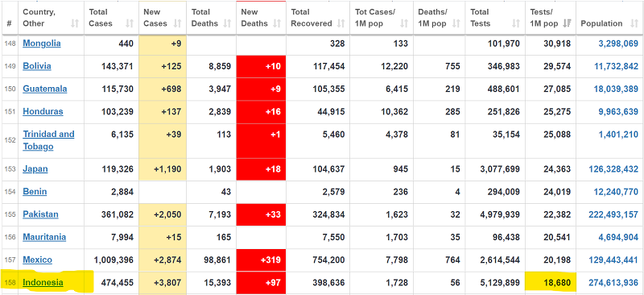Image resolution: width=644 pixels, height=295 pixels.
Task: Sort by Country column arrows icon
Action: click(x=75, y=23)
